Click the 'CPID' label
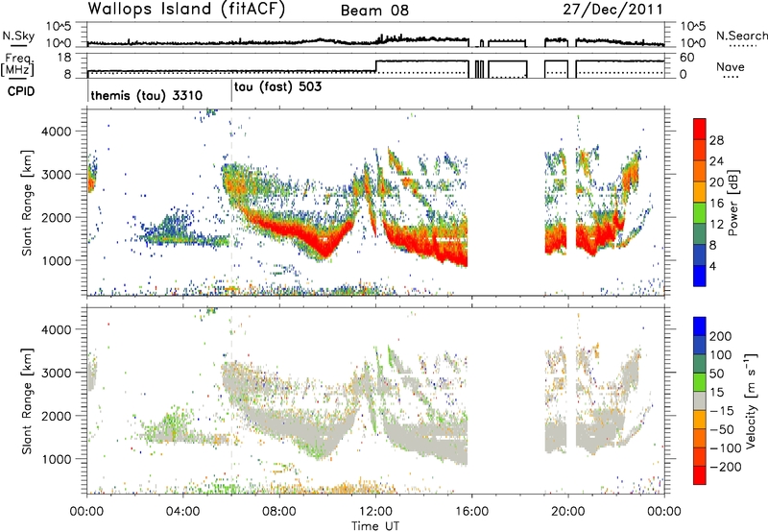768x532 pixels. point(21,91)
